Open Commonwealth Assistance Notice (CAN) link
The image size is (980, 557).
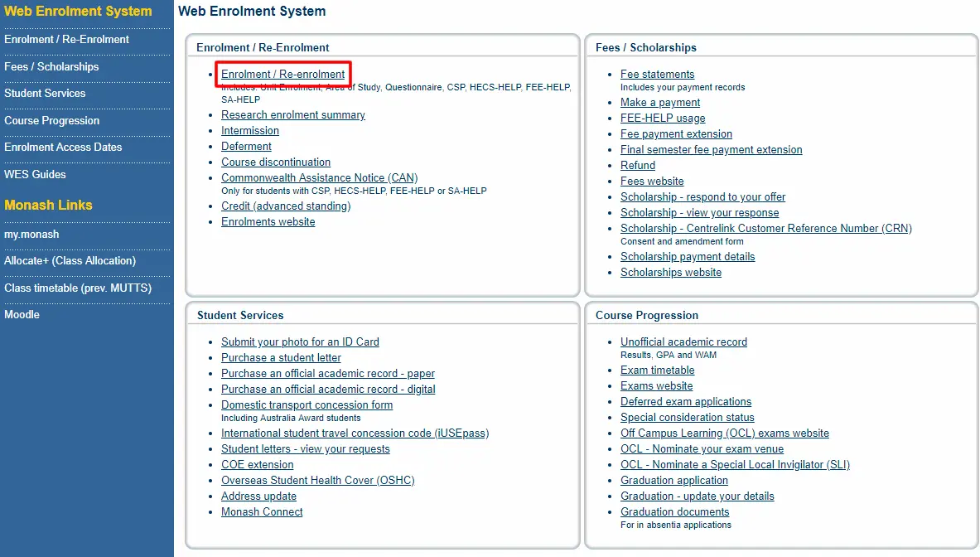tap(320, 177)
